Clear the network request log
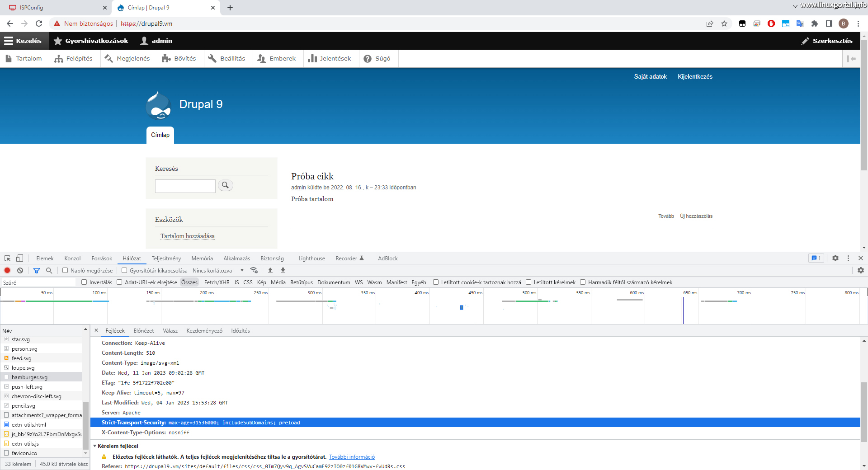This screenshot has width=868, height=470. pos(20,270)
